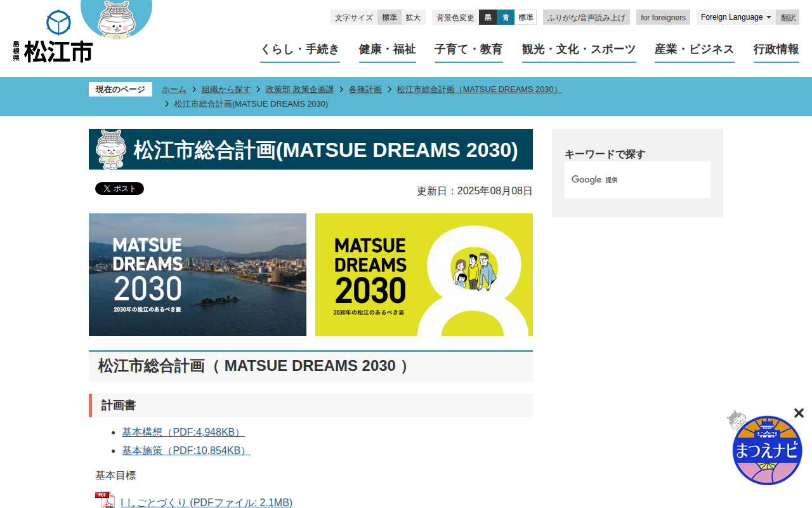The height and width of the screenshot is (508, 812).
Task: Close the まつえナビ floating badge
Action: pyautogui.click(x=799, y=413)
